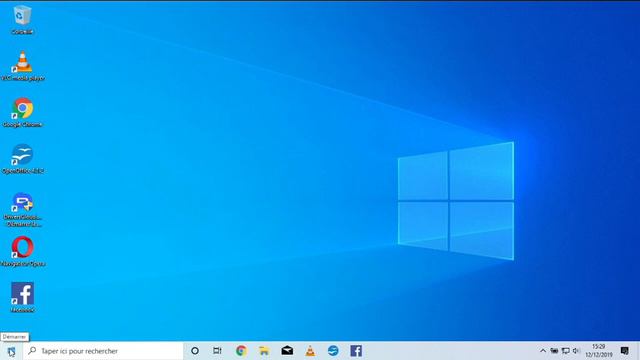
Task: Select the Corbeille recycle bin desktop icon
Action: (22, 20)
